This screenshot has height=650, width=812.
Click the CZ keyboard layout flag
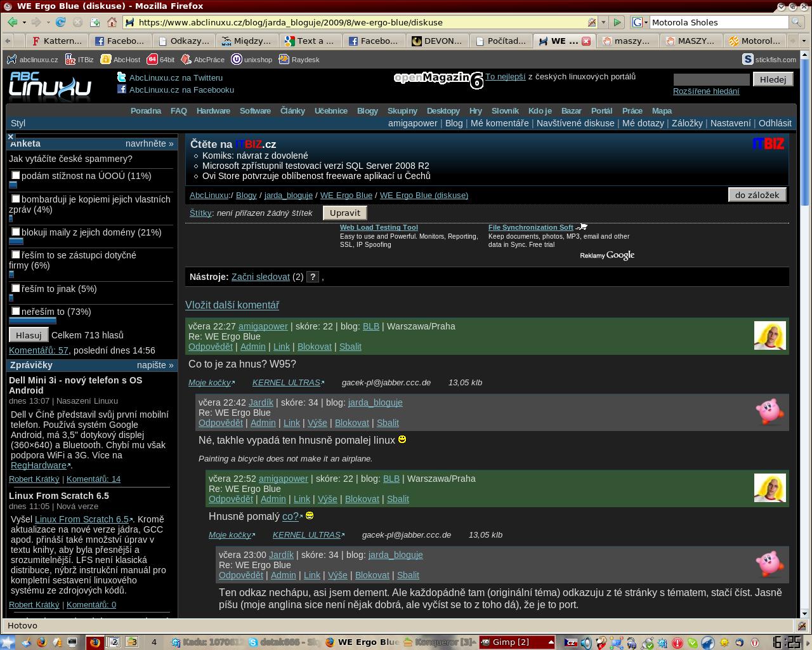click(570, 642)
